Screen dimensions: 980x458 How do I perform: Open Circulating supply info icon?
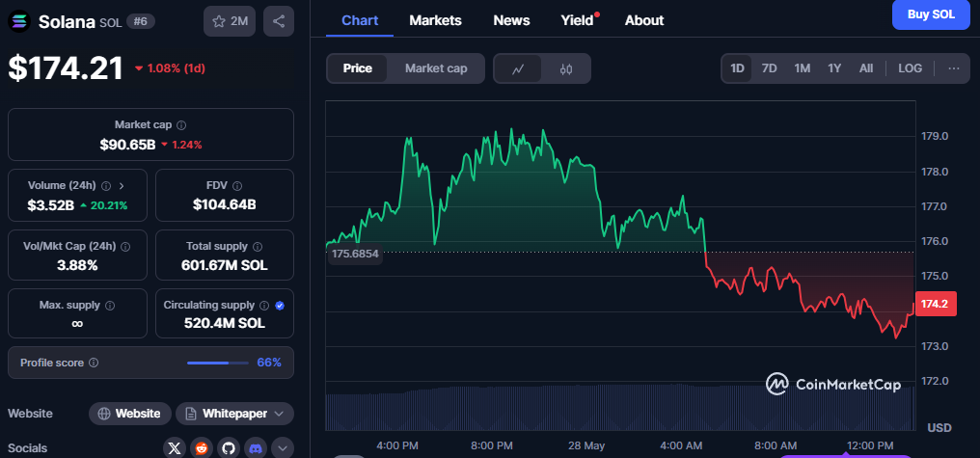click(264, 306)
